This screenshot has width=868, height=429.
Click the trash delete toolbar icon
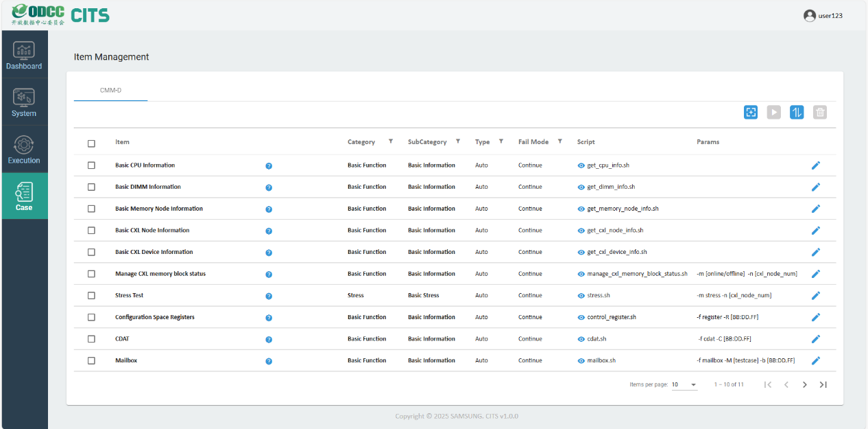pos(820,113)
